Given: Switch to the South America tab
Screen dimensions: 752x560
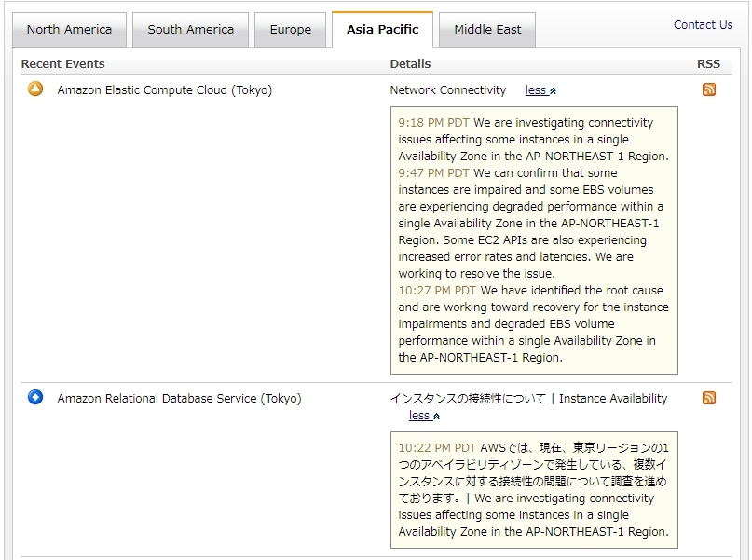Looking at the screenshot, I should tap(190, 30).
